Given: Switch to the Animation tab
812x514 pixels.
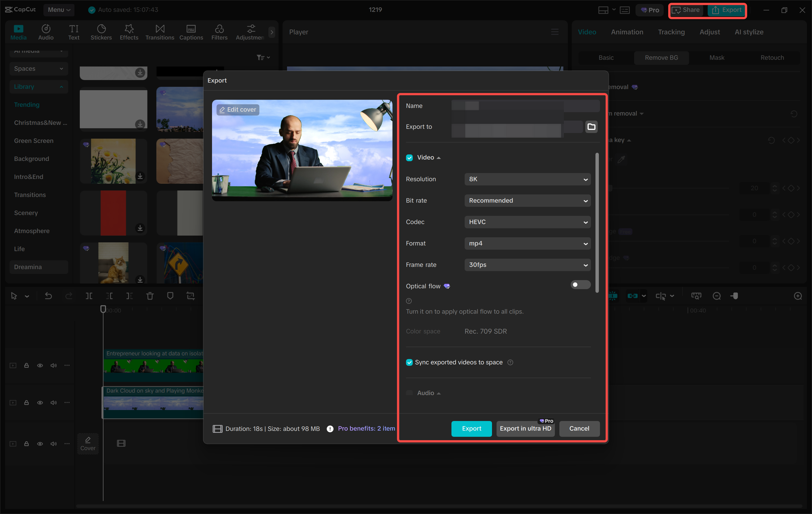Looking at the screenshot, I should 627,32.
